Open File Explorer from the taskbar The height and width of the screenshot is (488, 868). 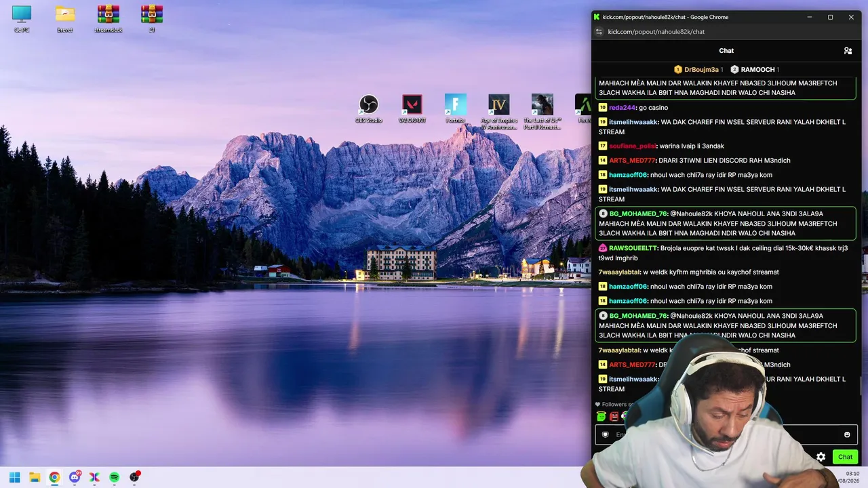click(x=35, y=477)
